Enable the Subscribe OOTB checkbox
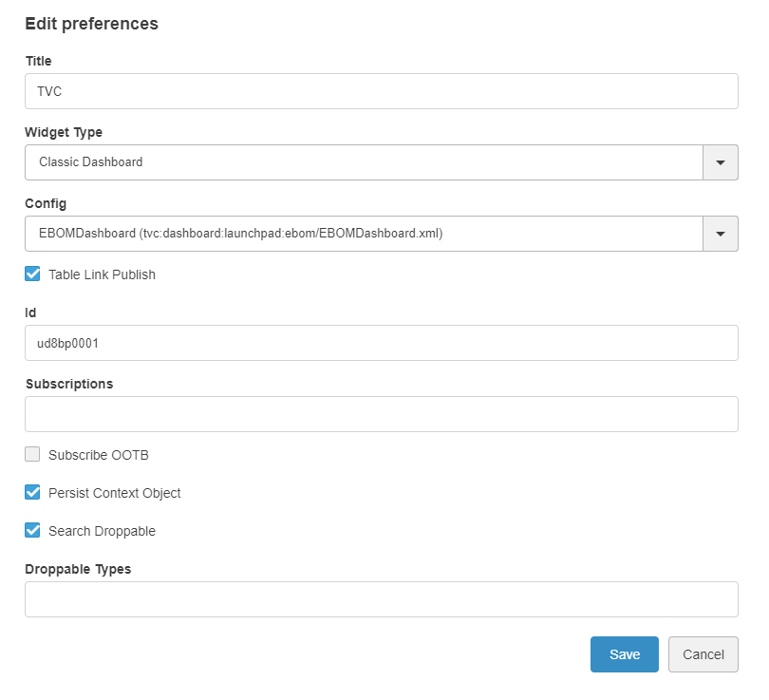This screenshot has width=769, height=700. tap(33, 455)
